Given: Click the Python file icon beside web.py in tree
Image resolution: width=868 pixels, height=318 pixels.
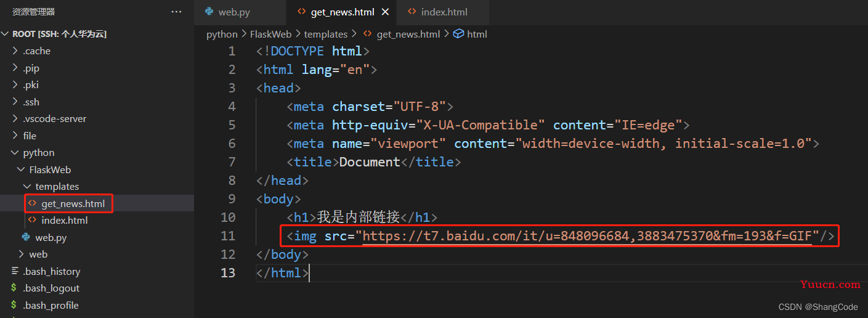Looking at the screenshot, I should point(26,237).
